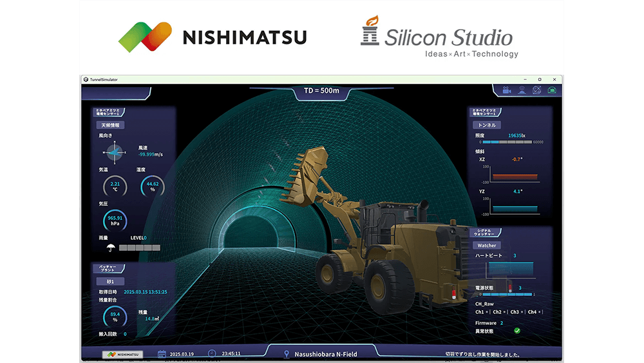Click the TD = 500m distance label
Image resolution: width=644 pixels, height=363 pixels.
(321, 90)
